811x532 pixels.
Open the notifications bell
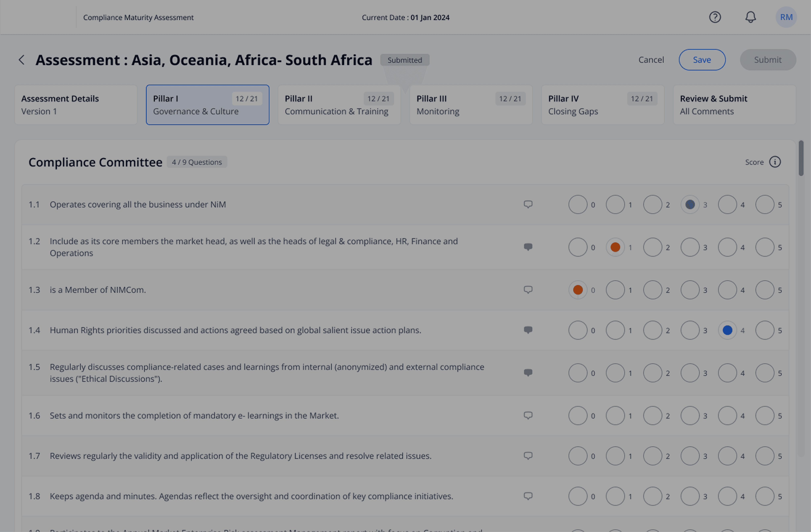pos(750,17)
